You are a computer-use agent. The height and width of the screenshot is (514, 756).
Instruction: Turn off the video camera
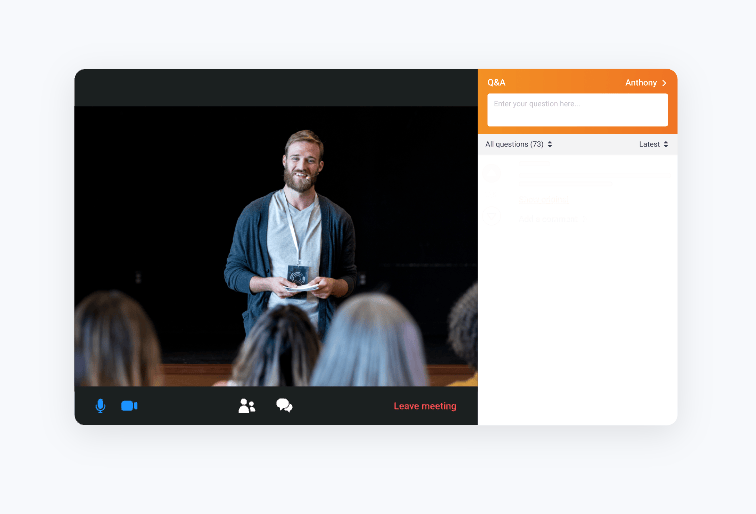(x=129, y=406)
